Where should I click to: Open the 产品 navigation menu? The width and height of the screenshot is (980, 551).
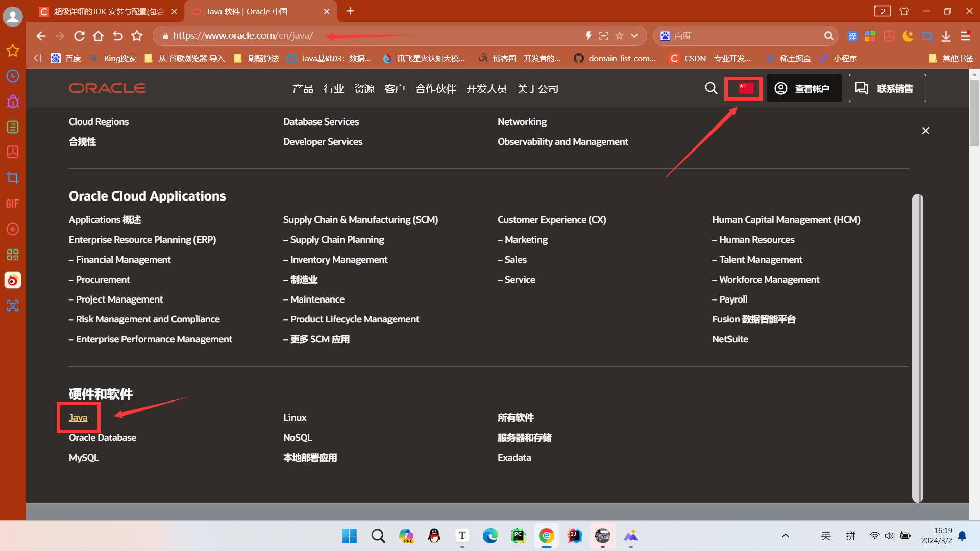coord(303,89)
